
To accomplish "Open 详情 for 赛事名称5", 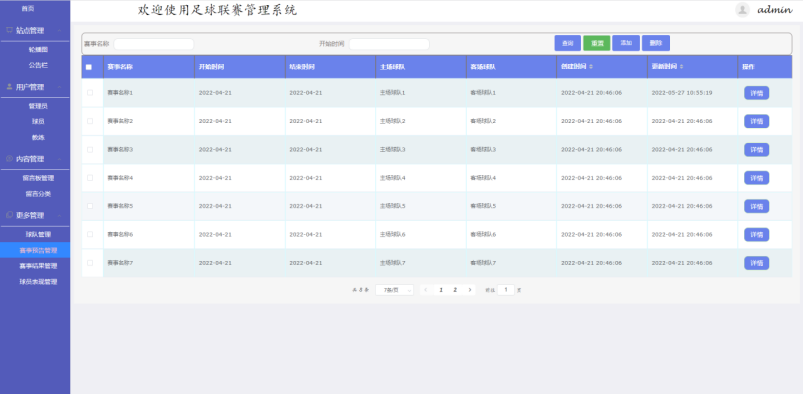I will [756, 206].
